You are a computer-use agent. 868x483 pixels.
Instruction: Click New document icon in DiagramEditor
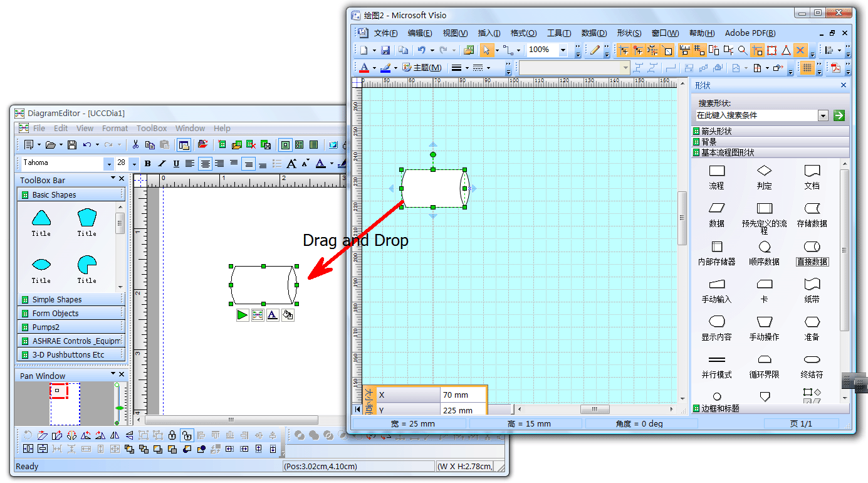click(x=29, y=145)
